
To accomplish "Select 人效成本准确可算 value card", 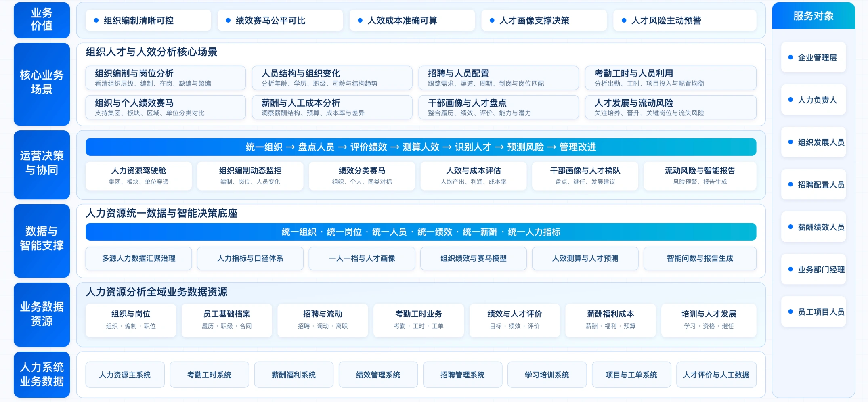I will (412, 20).
